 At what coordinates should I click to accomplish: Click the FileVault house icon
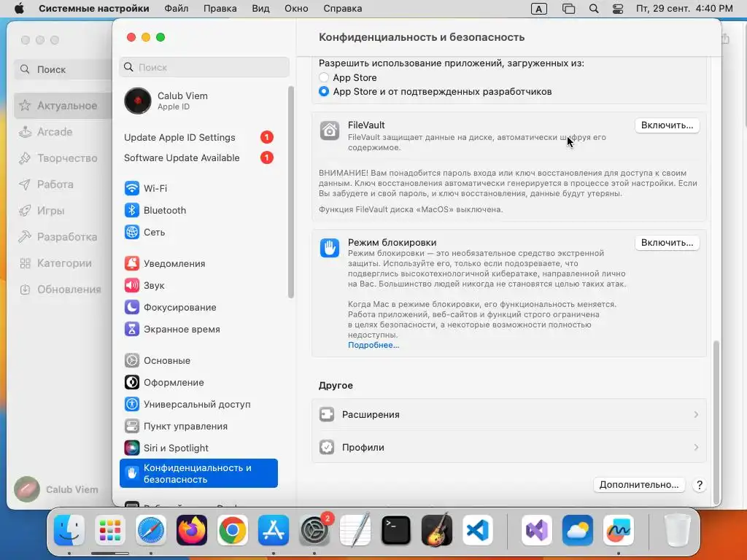[x=329, y=130]
